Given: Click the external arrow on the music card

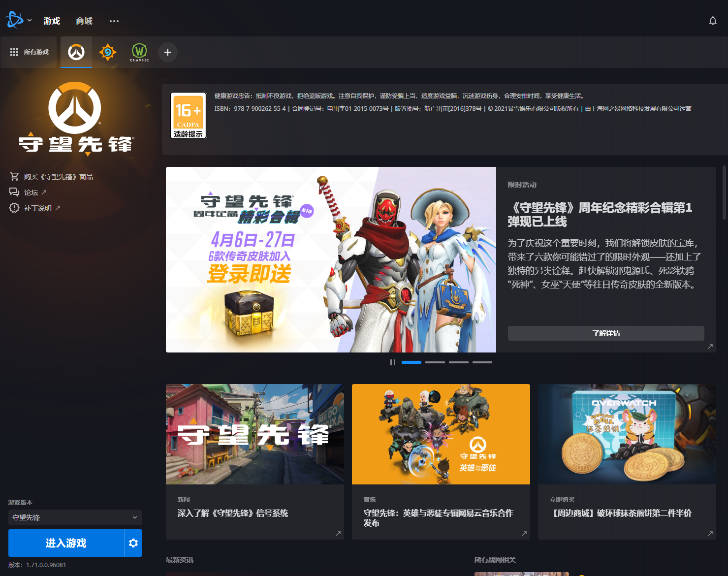Looking at the screenshot, I should pyautogui.click(x=524, y=533).
